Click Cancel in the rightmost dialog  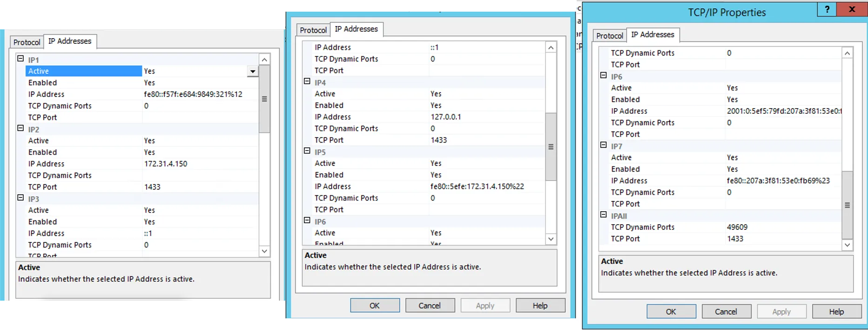point(726,311)
